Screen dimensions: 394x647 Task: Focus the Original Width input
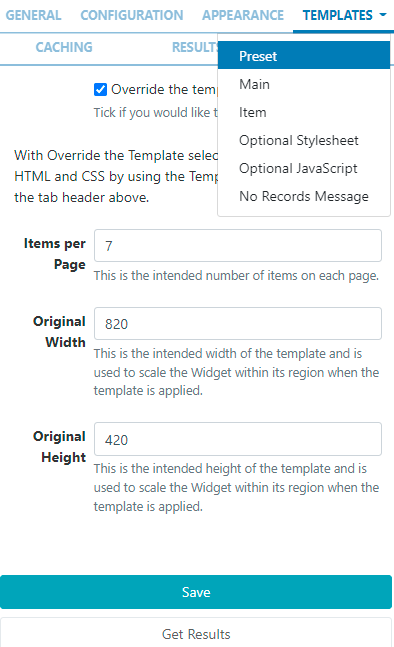238,324
